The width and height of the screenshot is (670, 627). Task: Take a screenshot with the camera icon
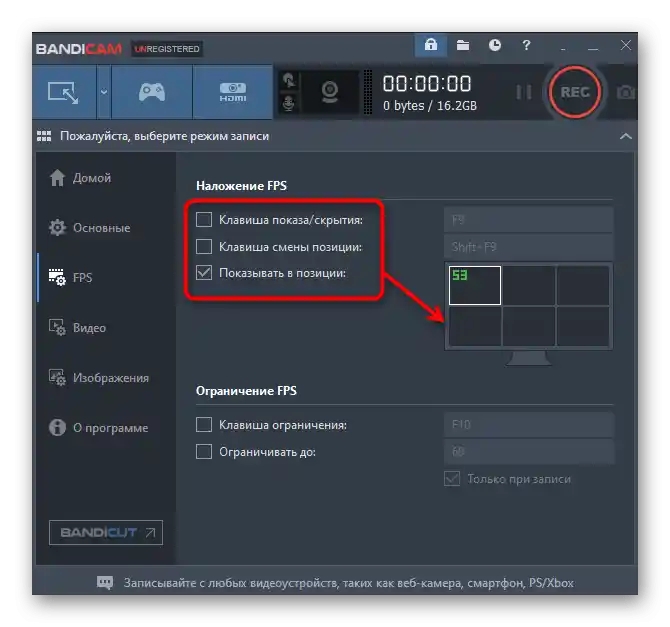(x=626, y=92)
